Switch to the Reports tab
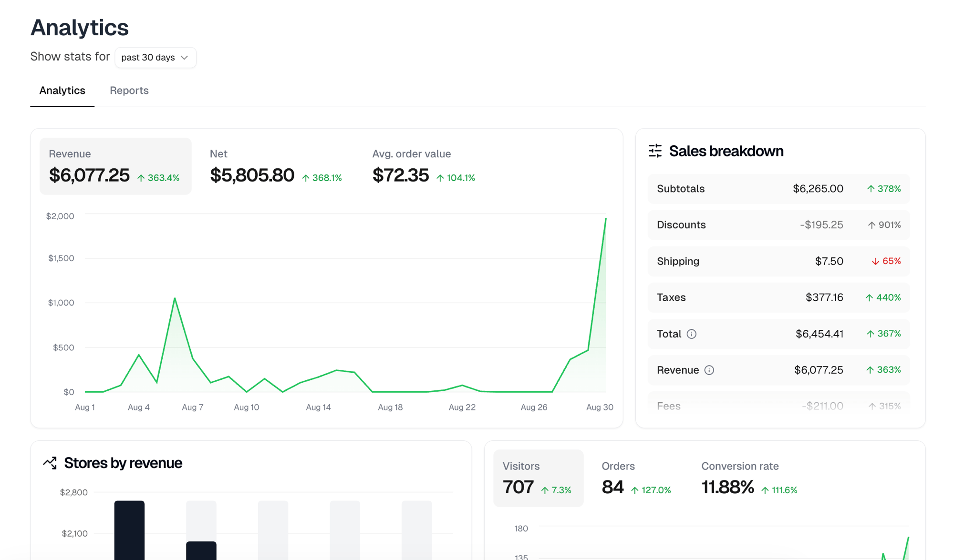This screenshot has width=954, height=560. pos(129,91)
